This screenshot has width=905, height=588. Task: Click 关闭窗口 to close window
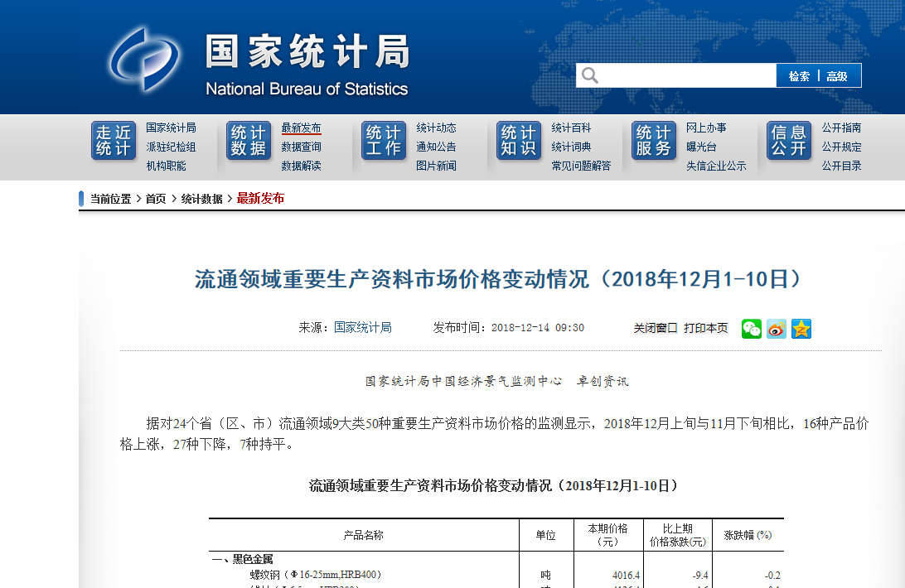click(x=656, y=328)
